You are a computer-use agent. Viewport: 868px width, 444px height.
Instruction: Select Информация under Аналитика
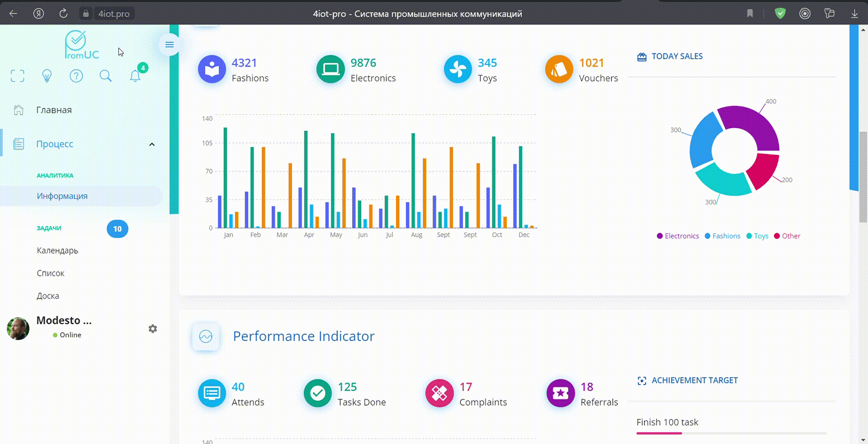click(x=62, y=196)
